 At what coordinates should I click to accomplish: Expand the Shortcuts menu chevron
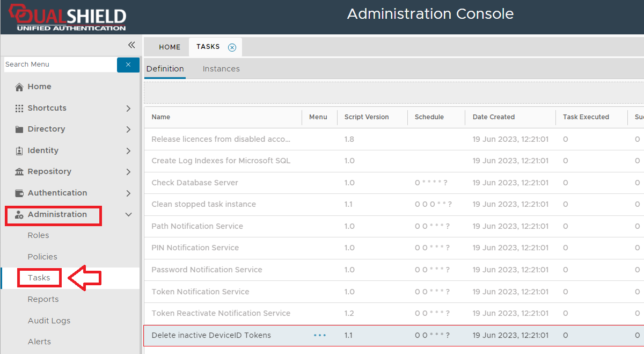(x=128, y=109)
